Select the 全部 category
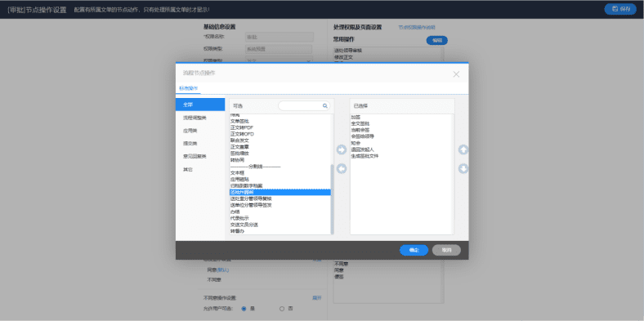 [200, 105]
